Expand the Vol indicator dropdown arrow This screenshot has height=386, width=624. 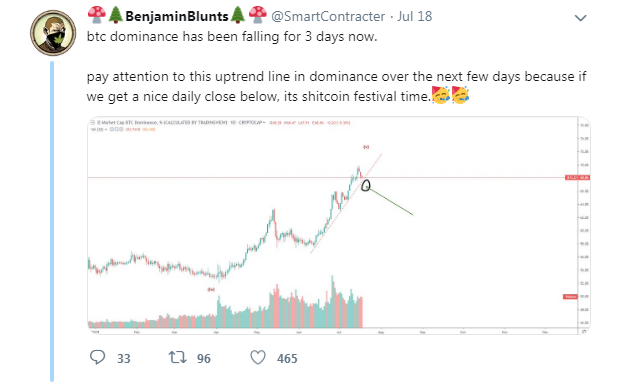[x=106, y=129]
